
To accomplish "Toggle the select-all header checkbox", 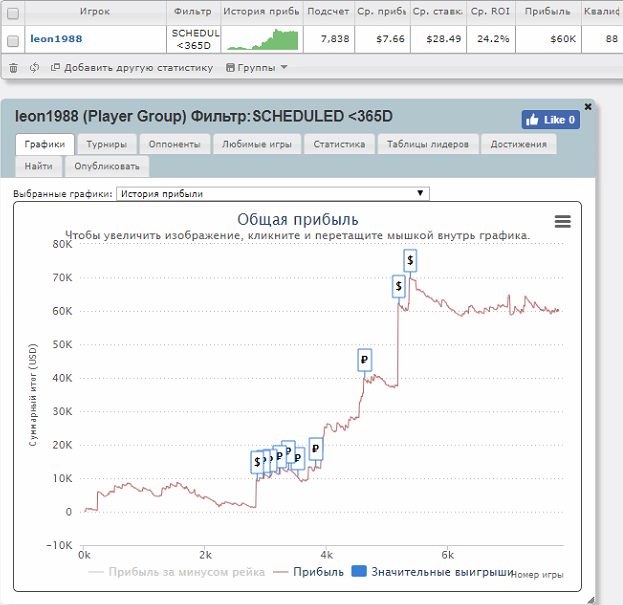I will (13, 14).
